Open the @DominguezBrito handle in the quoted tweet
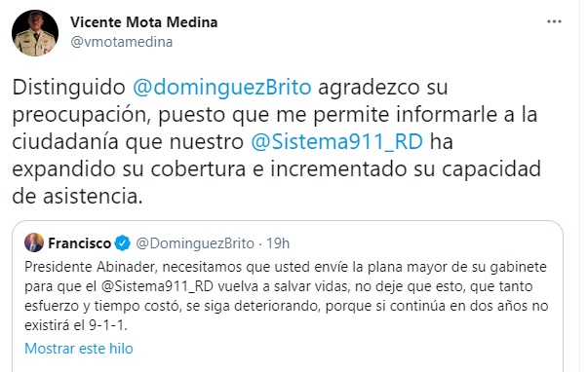This screenshot has height=372, width=588. 195,243
